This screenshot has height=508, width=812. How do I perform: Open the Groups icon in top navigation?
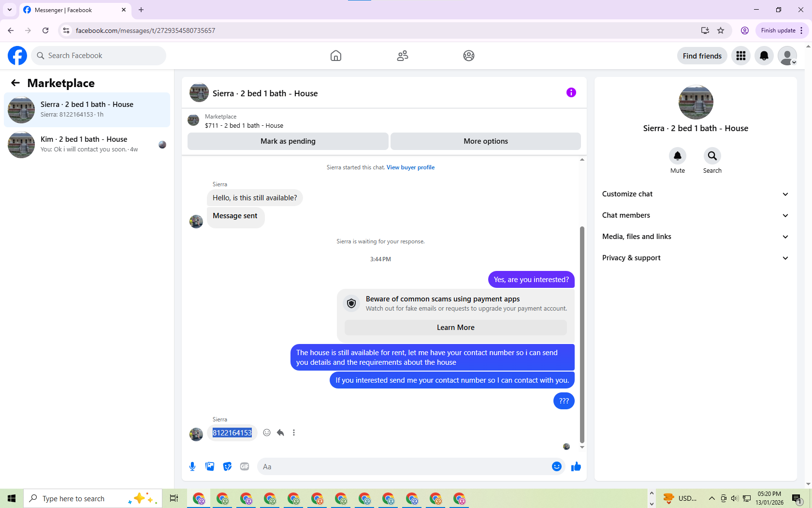[x=469, y=56]
